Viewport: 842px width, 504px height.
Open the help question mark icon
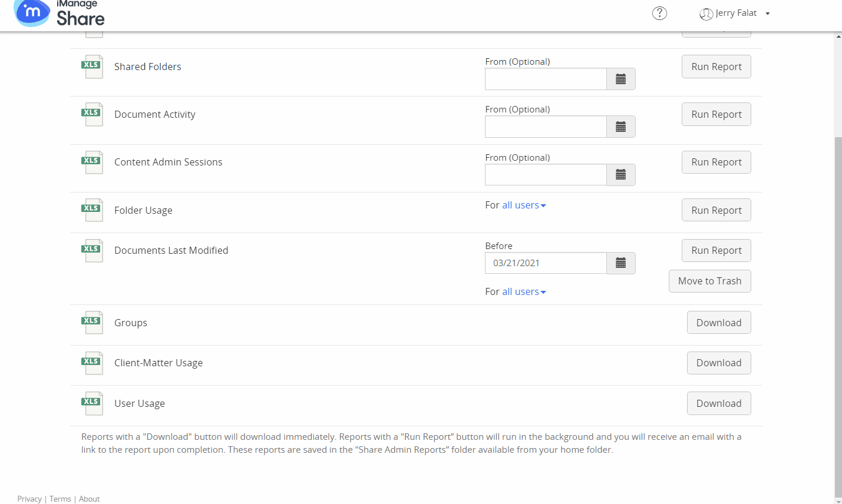(659, 13)
